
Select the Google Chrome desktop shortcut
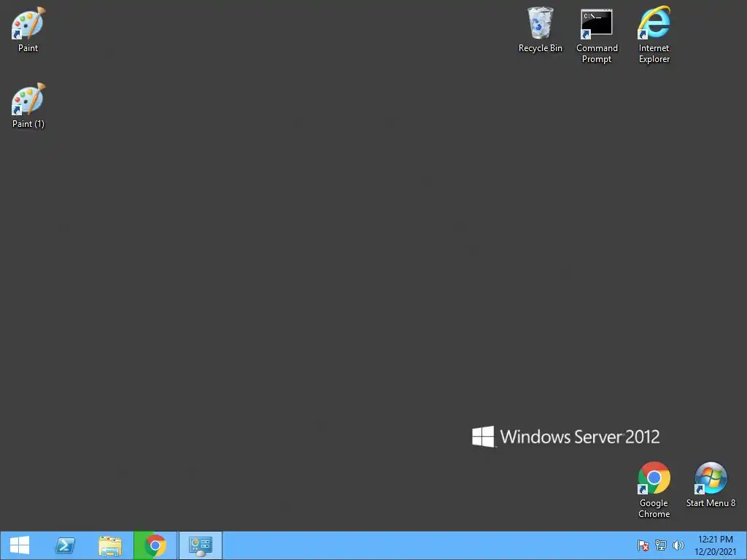pyautogui.click(x=654, y=490)
